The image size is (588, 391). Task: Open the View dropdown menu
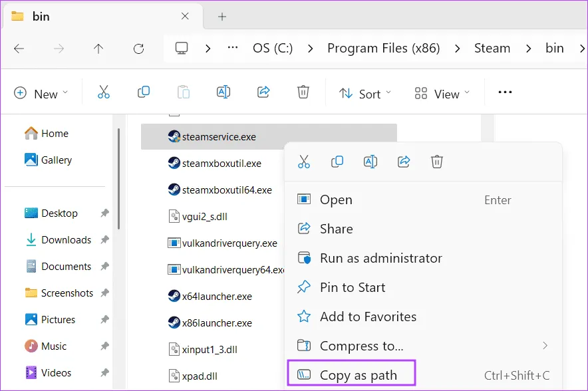click(442, 93)
